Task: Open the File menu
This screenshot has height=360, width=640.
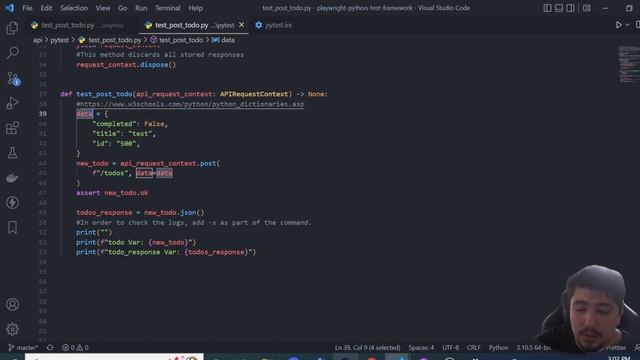Action: pyautogui.click(x=27, y=8)
